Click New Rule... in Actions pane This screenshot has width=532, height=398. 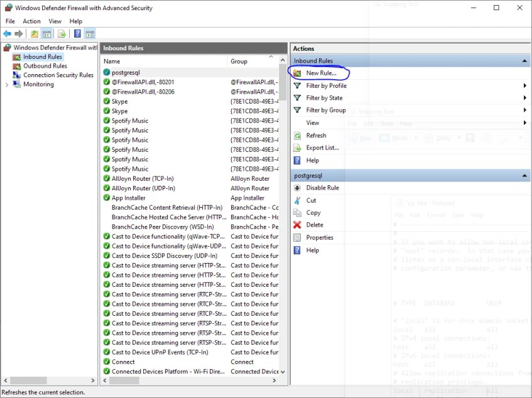pyautogui.click(x=321, y=73)
